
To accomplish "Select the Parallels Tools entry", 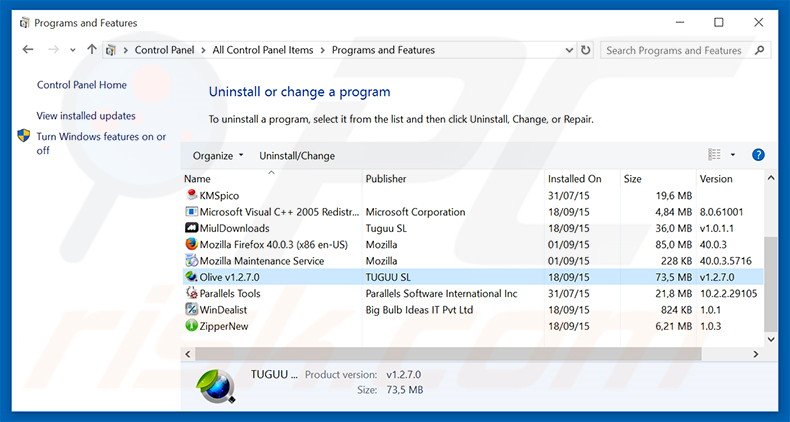I will point(472,293).
